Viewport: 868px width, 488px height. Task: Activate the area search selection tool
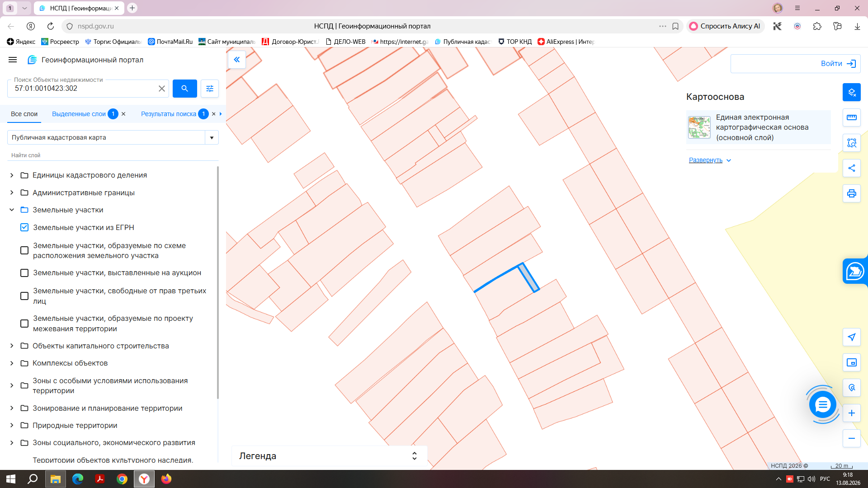[x=852, y=143]
